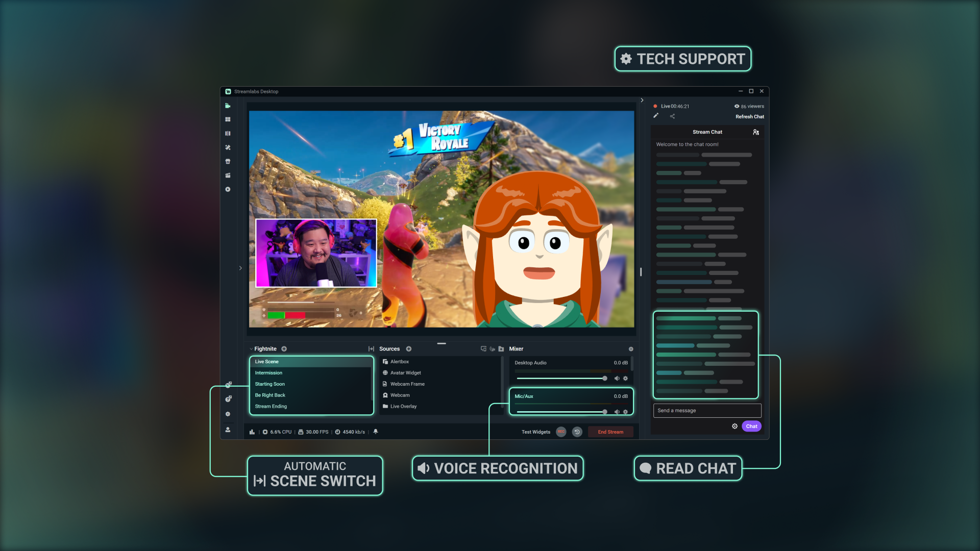Viewport: 980px width, 551px height.
Task: Click the notifications bell in the status bar
Action: pos(376,432)
